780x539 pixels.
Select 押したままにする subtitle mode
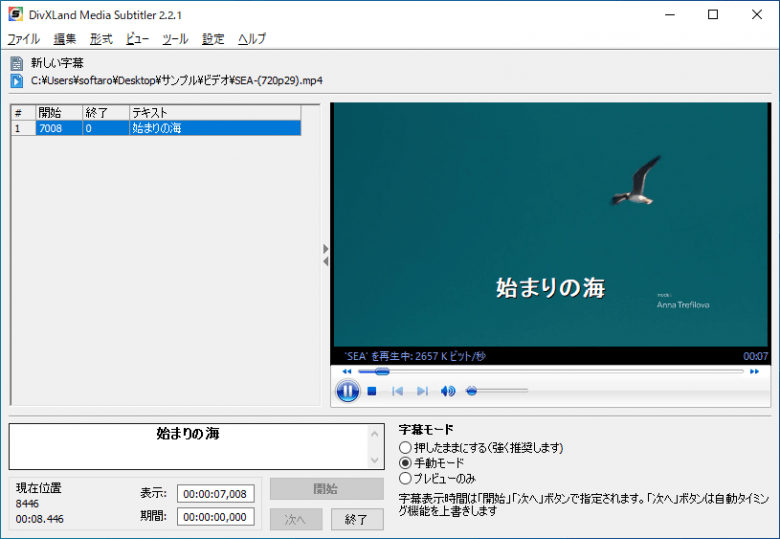point(405,448)
